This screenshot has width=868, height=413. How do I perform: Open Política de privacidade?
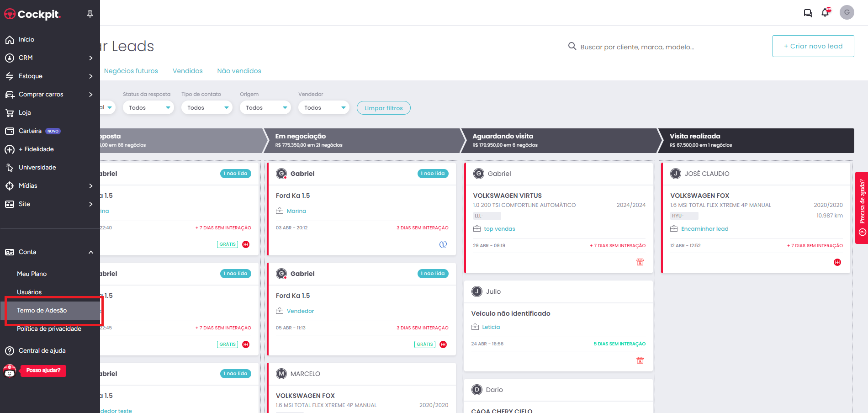click(x=49, y=329)
